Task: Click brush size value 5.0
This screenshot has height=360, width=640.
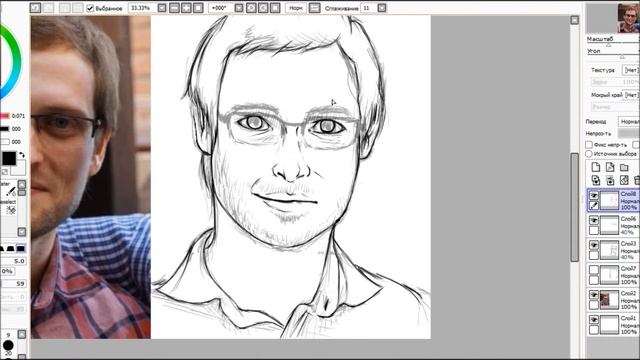Action: pyautogui.click(x=14, y=261)
